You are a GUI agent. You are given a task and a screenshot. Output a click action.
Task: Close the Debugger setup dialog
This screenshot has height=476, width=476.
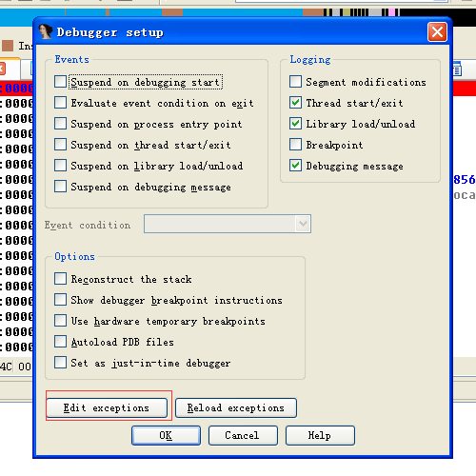point(437,32)
